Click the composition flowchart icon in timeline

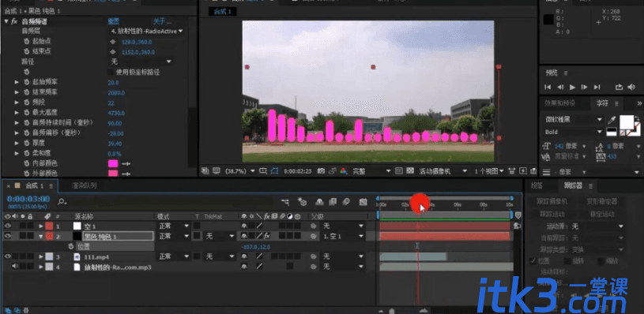(x=285, y=202)
